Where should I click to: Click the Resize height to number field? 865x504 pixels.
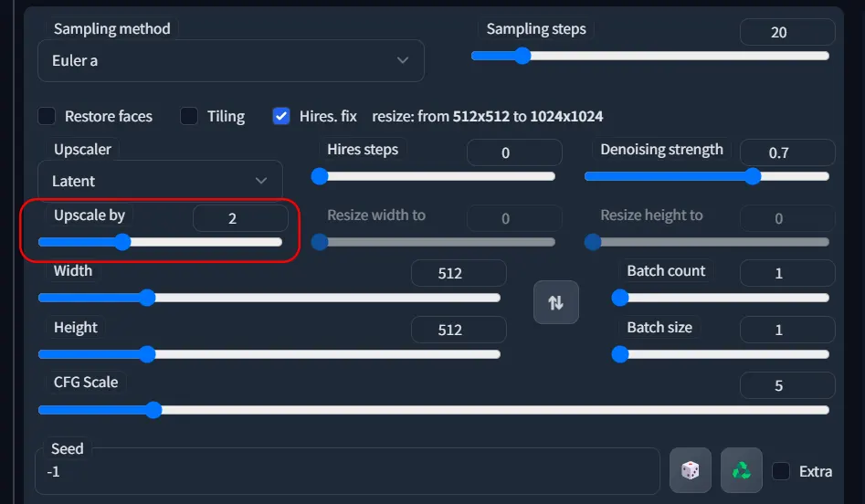787,218
